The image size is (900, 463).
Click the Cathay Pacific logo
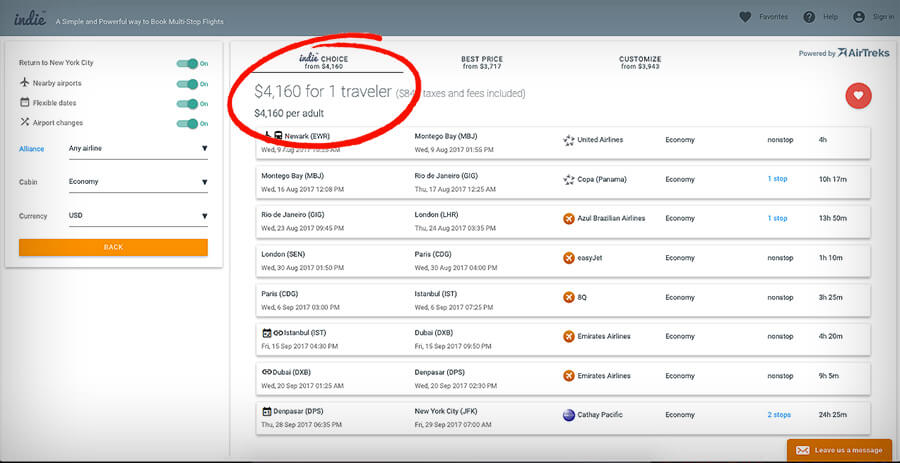[569, 415]
